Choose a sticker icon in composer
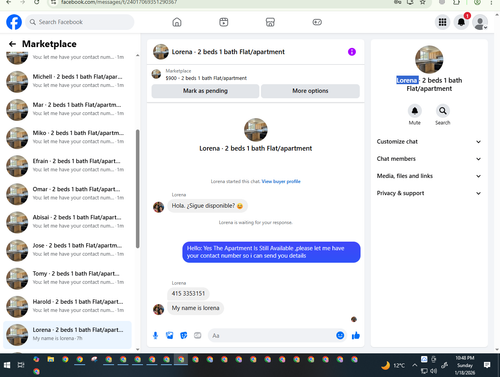 (184, 335)
